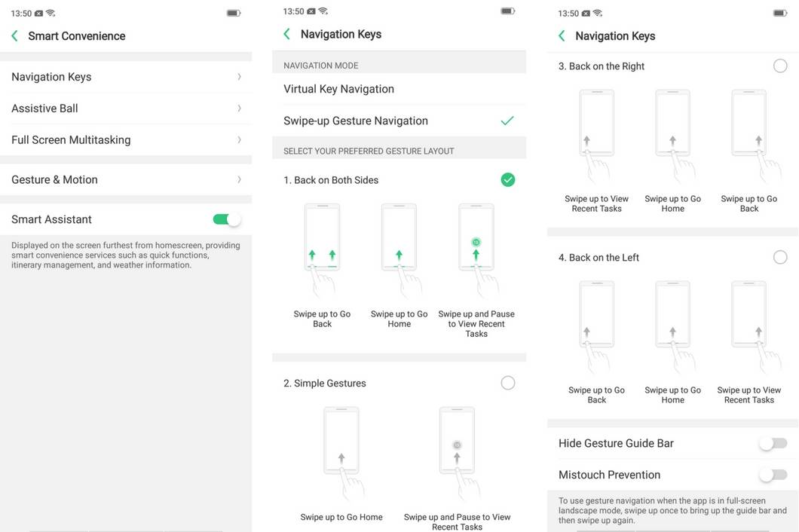Tap SELECT YOUR PREFERRED GESTURE LAYOUT header
The height and width of the screenshot is (532, 799).
coord(369,151)
